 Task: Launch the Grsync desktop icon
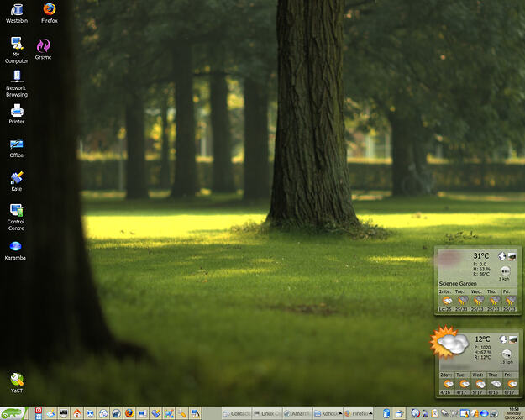click(43, 50)
